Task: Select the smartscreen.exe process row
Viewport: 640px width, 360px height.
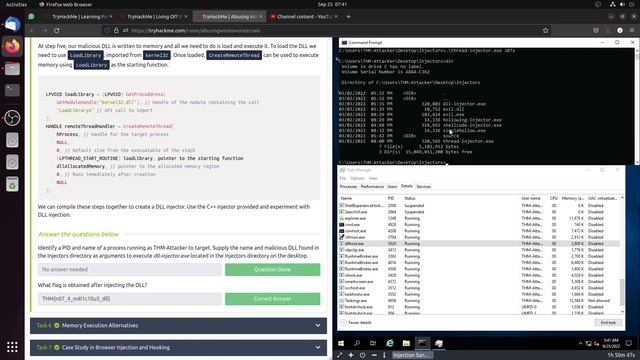Action: coord(479,282)
